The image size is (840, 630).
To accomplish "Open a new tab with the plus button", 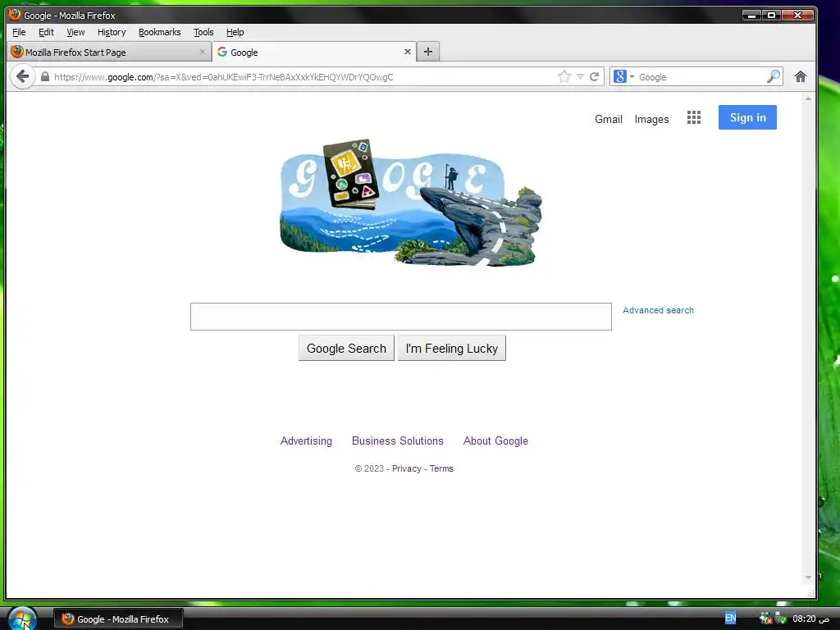I will (428, 52).
